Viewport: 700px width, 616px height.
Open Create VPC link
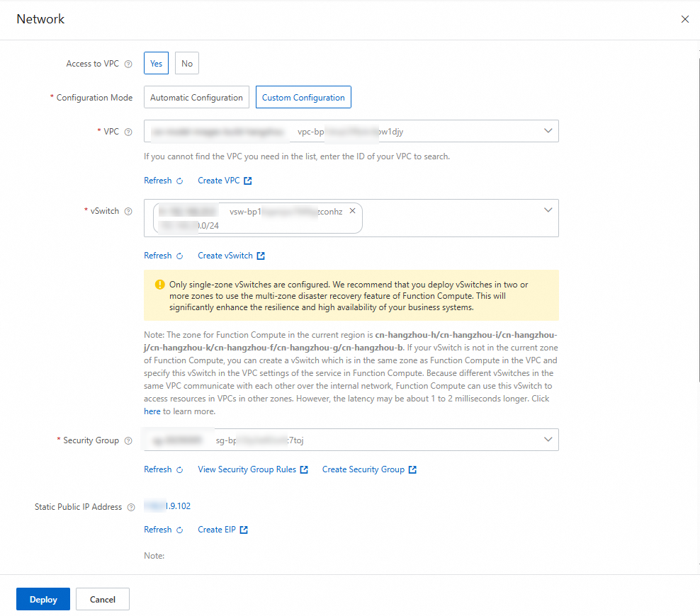[x=219, y=181]
